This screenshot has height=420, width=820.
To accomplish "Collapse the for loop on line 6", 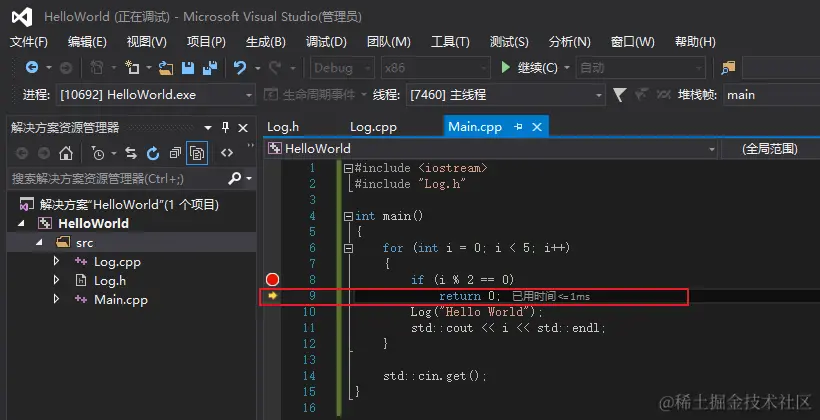I will pyautogui.click(x=348, y=248).
